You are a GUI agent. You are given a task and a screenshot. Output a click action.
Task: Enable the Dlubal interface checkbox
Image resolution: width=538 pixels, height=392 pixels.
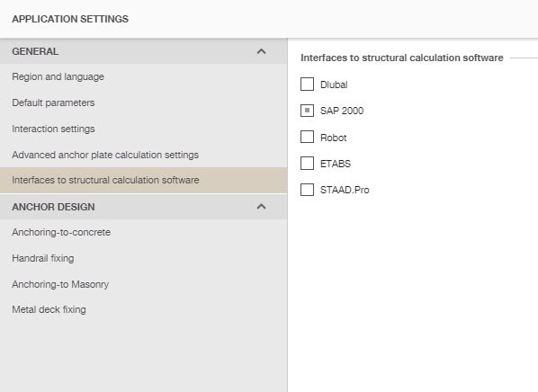pyautogui.click(x=307, y=84)
